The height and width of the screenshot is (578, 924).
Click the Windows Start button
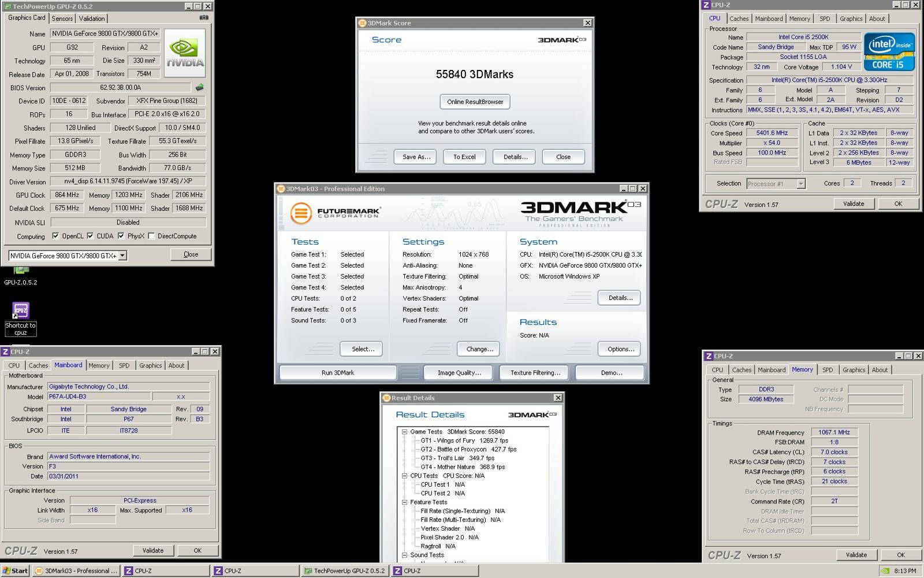(x=15, y=570)
